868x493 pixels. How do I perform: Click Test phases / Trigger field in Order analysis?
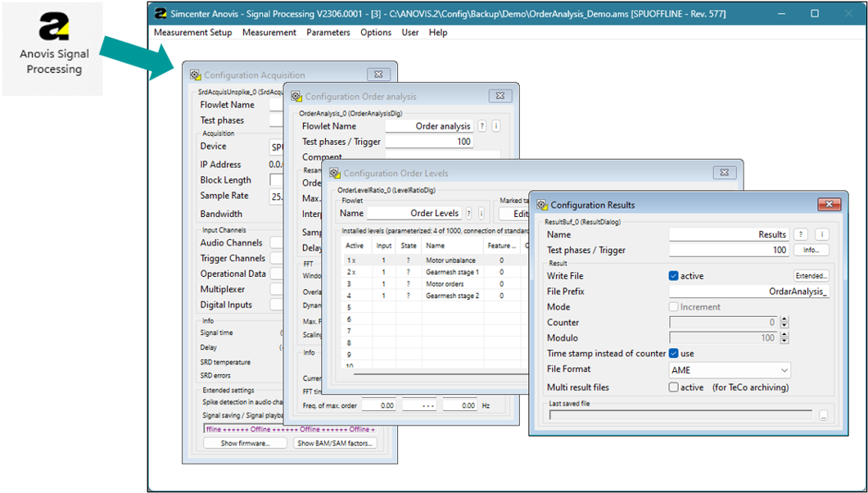(x=429, y=142)
